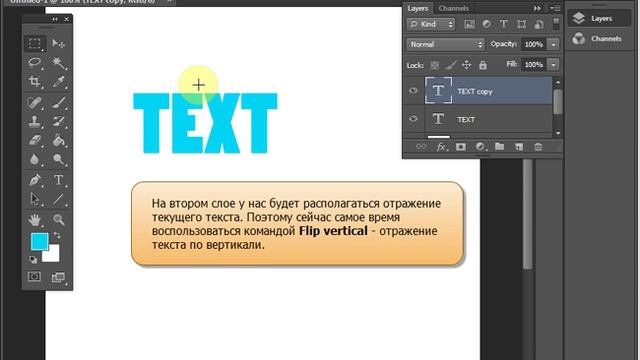Select the Pen tool
Screen dimensions: 640x360
pos(35,180)
